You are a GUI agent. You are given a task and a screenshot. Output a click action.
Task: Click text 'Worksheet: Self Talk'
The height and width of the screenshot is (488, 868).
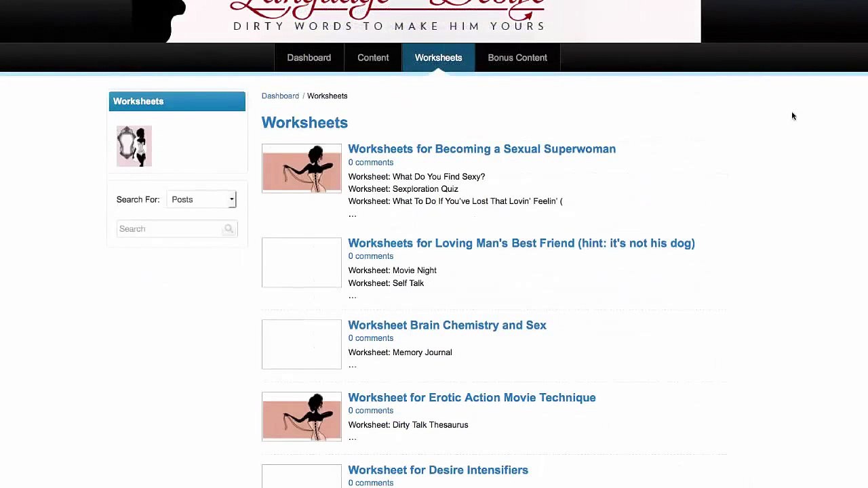[x=386, y=283]
